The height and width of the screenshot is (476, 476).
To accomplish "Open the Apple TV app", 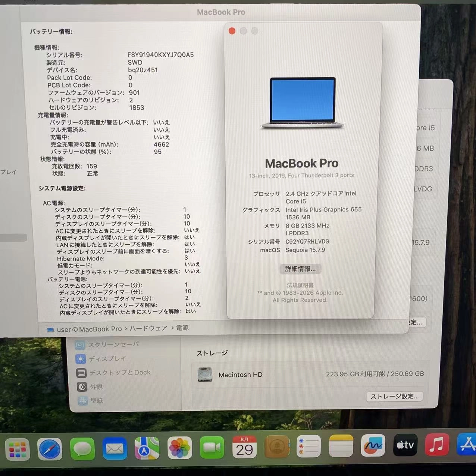I will pyautogui.click(x=405, y=445).
